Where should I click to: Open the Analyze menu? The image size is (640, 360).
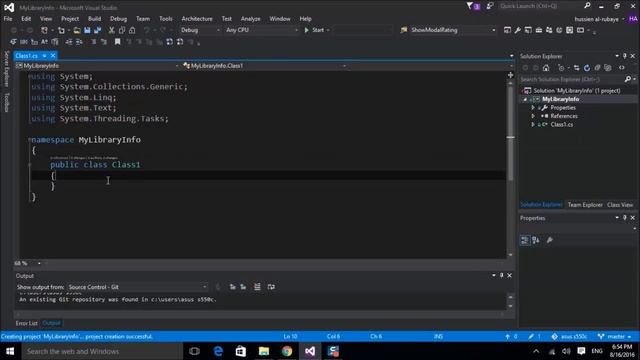[x=251, y=19]
